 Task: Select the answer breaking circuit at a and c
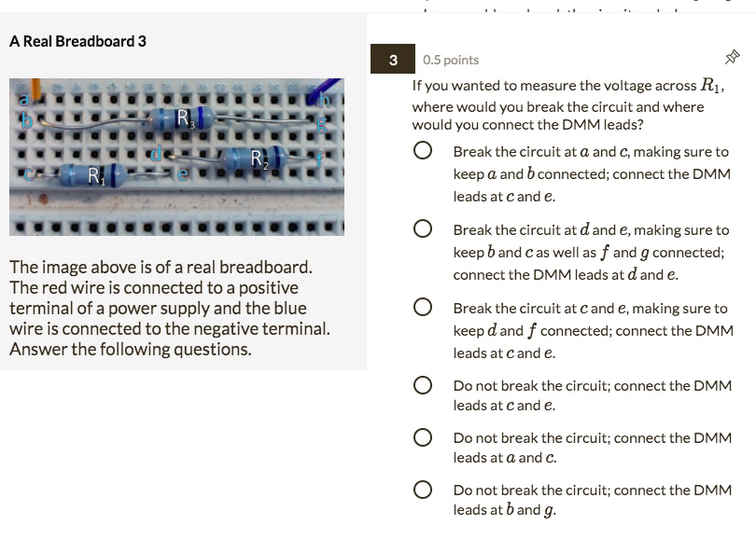(422, 153)
